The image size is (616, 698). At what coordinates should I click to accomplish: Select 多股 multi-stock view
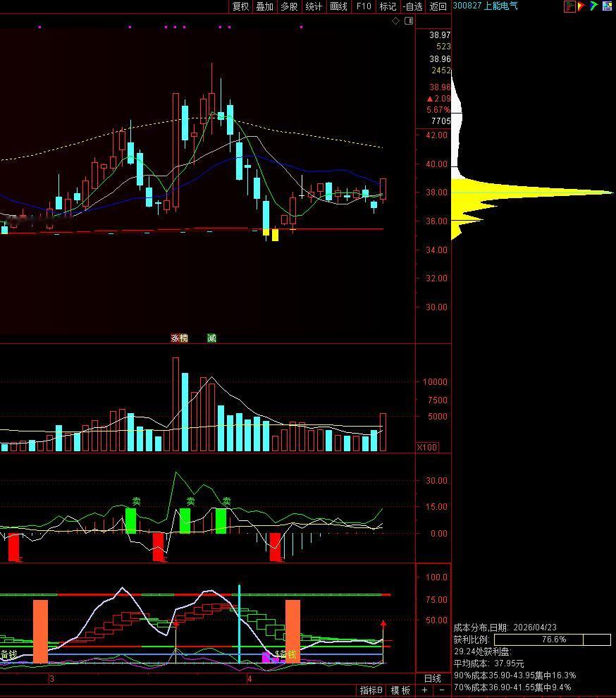coord(289,6)
